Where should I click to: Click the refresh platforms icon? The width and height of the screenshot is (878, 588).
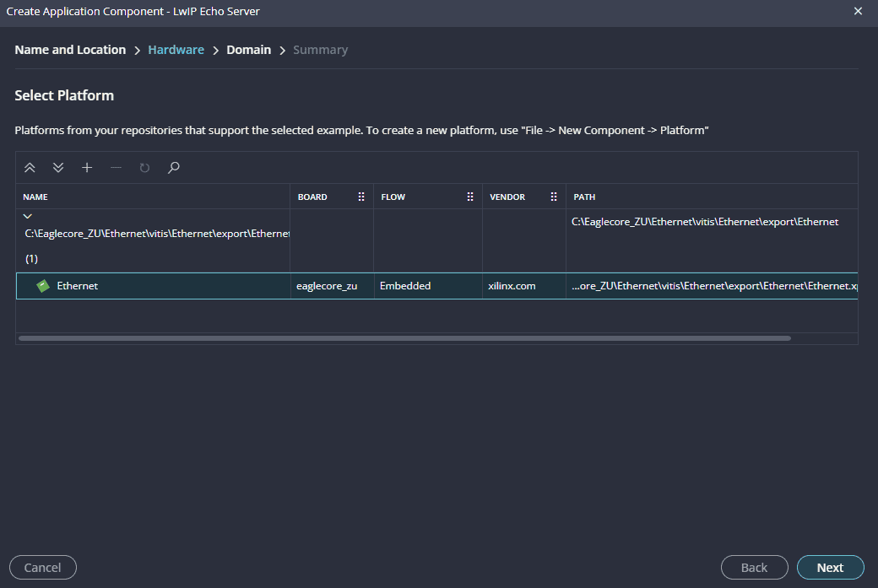point(144,168)
